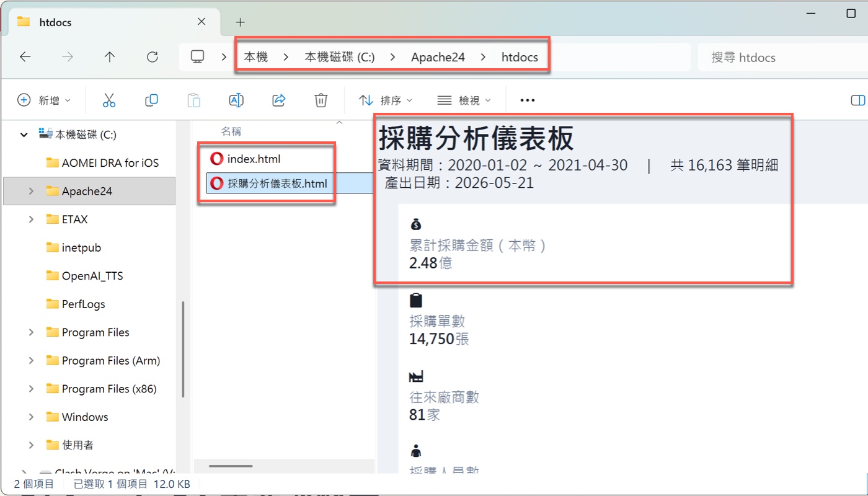868x496 pixels.
Task: Expand Program Files (Arm) node
Action: [31, 360]
